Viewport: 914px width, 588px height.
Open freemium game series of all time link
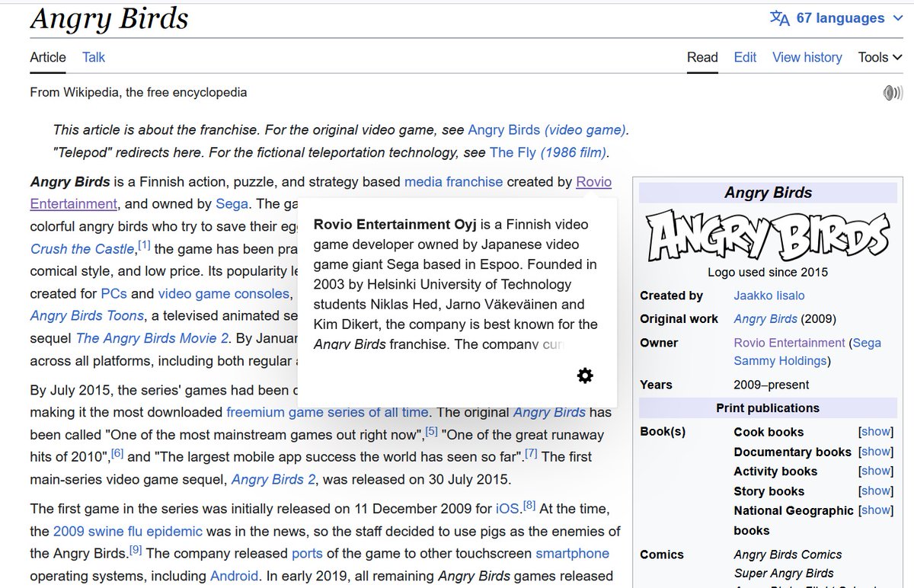(x=328, y=412)
